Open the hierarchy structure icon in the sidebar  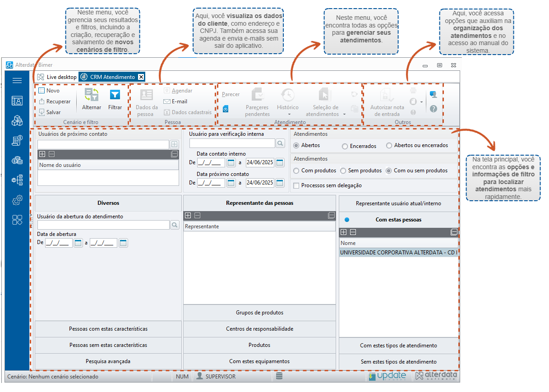click(17, 180)
